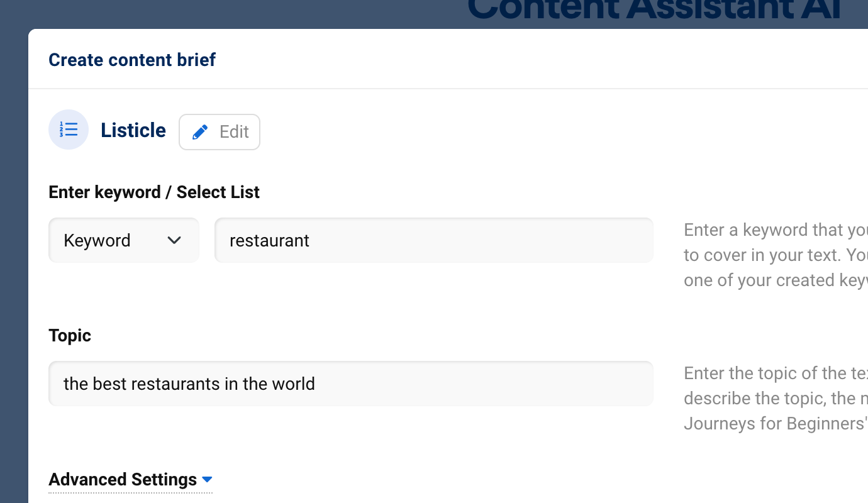
Task: Click the dark overlay outside the dialog
Action: pyautogui.click(x=14, y=264)
